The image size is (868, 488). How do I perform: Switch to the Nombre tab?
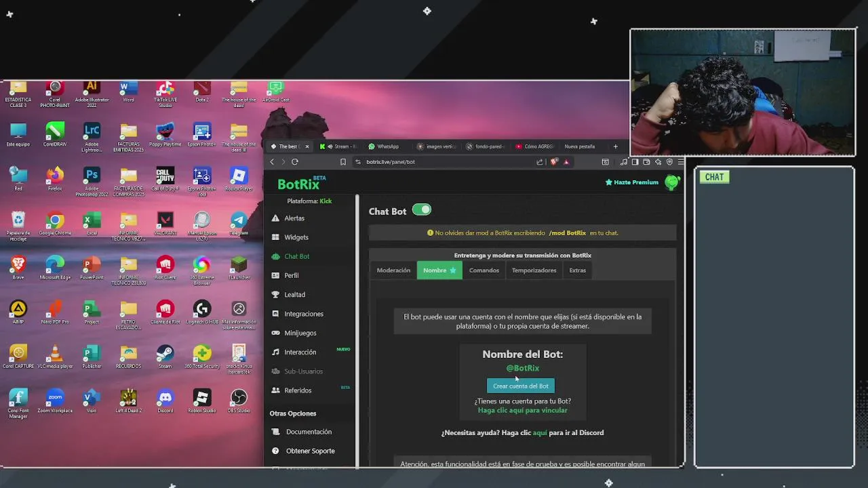pyautogui.click(x=439, y=270)
